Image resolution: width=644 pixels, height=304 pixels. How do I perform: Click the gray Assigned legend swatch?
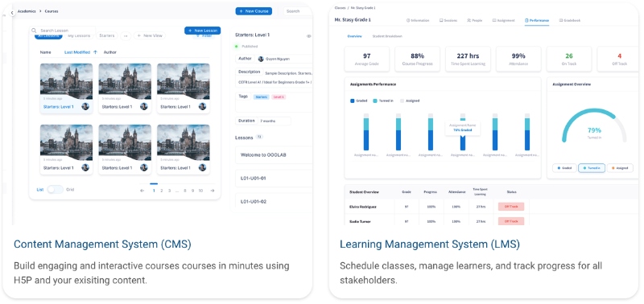tap(402, 101)
